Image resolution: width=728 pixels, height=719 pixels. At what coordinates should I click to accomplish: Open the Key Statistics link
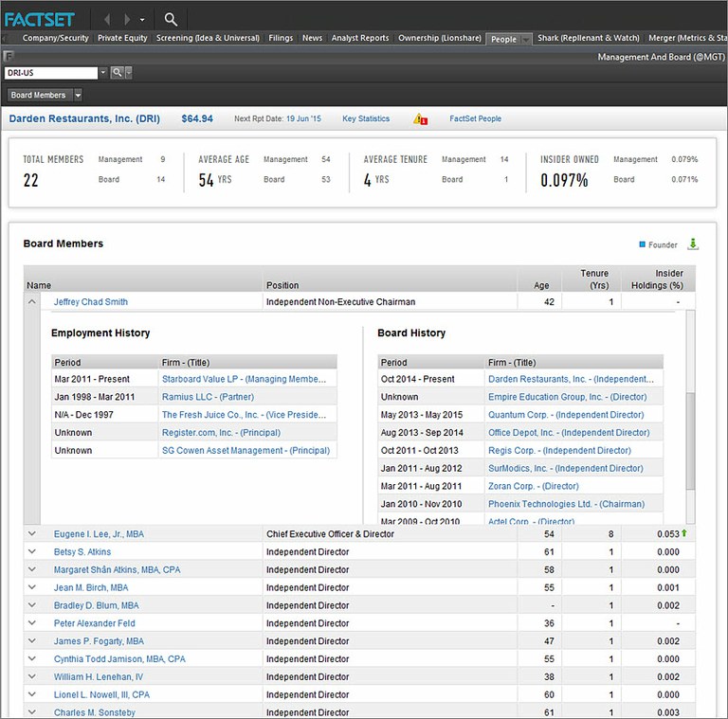click(x=366, y=118)
